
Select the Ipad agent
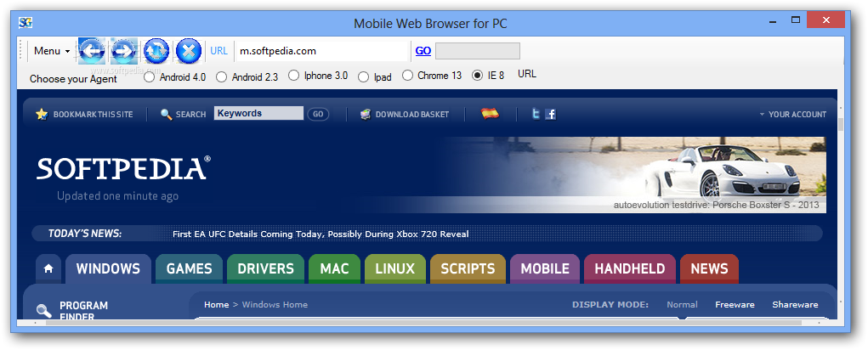[363, 77]
